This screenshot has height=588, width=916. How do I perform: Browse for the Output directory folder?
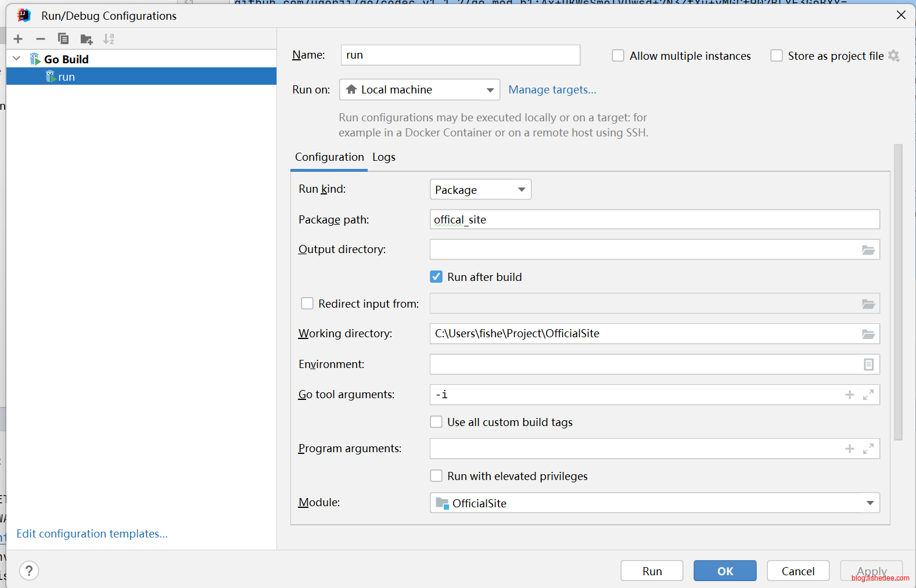pos(868,250)
